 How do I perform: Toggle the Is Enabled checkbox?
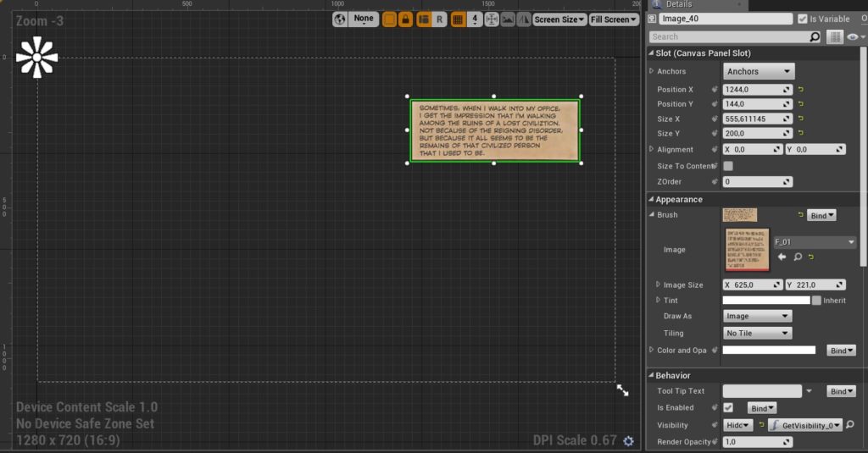click(x=728, y=407)
